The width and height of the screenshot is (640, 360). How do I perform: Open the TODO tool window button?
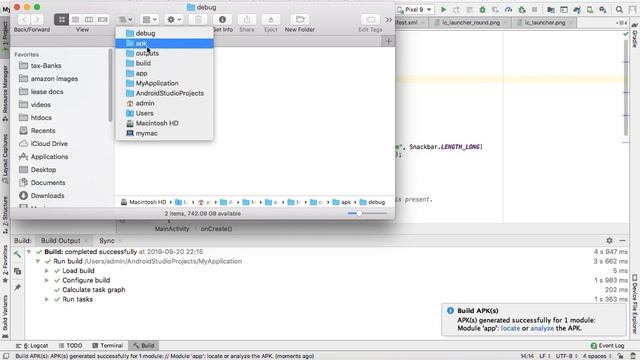[x=71, y=345]
